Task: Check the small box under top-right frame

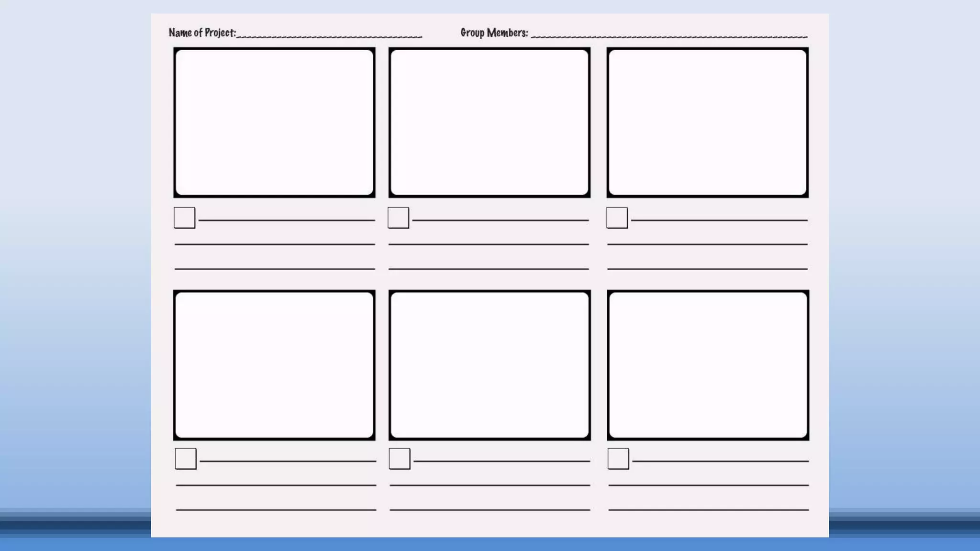Action: (x=617, y=218)
